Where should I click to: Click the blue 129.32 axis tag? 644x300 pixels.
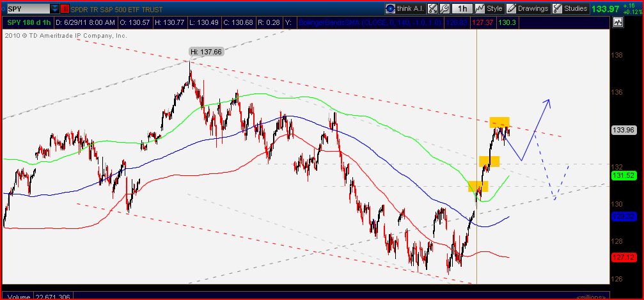[624, 217]
